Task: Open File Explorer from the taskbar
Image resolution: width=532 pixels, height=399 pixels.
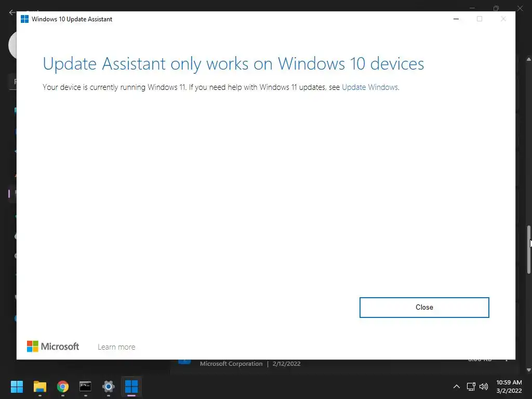Action: click(x=39, y=387)
